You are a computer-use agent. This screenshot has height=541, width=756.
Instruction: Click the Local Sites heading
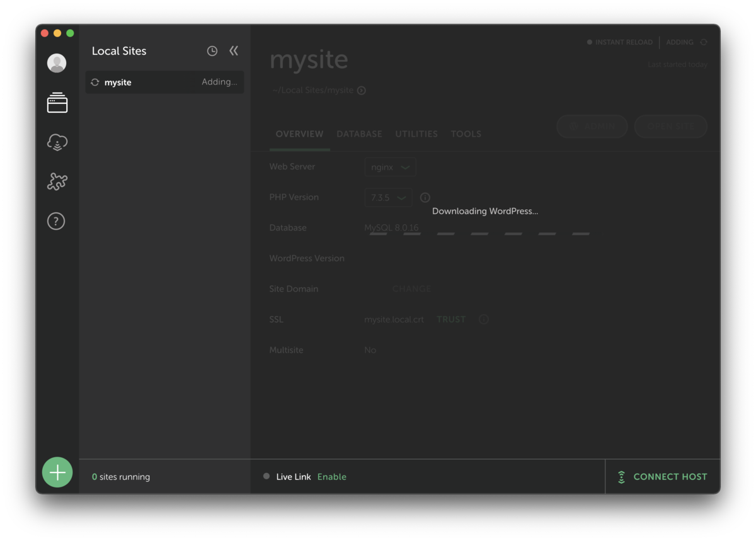tap(119, 51)
